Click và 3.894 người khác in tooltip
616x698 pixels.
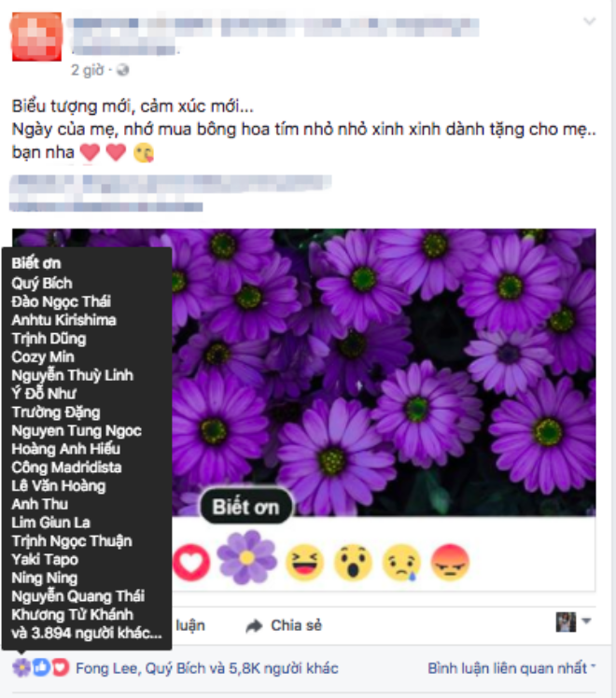coord(87,633)
